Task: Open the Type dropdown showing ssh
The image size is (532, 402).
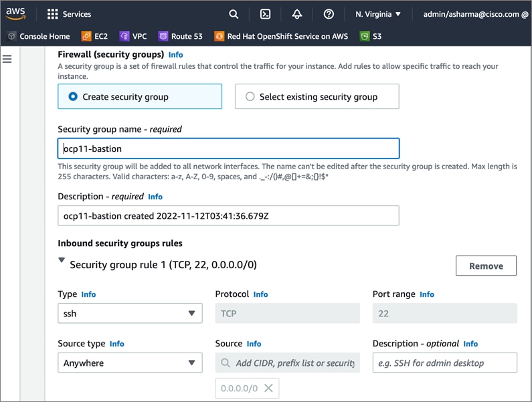Action: pos(130,313)
